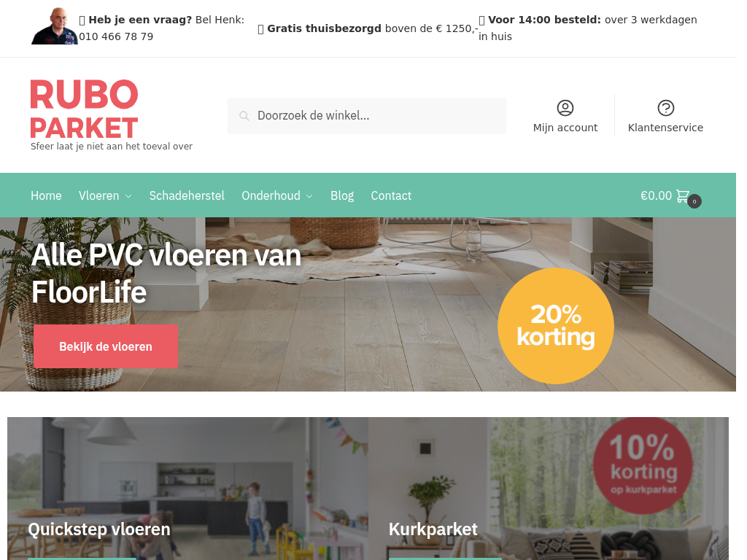Open the shopping cart icon

click(683, 195)
